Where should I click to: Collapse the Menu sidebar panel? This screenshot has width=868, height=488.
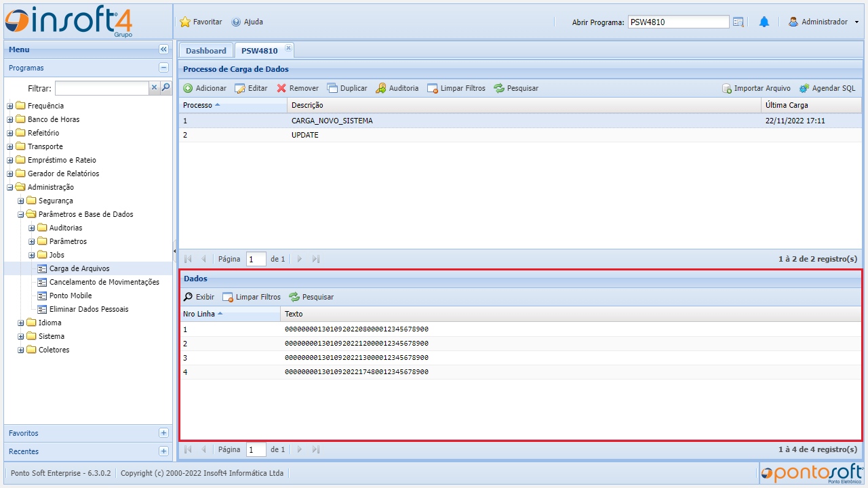[163, 49]
